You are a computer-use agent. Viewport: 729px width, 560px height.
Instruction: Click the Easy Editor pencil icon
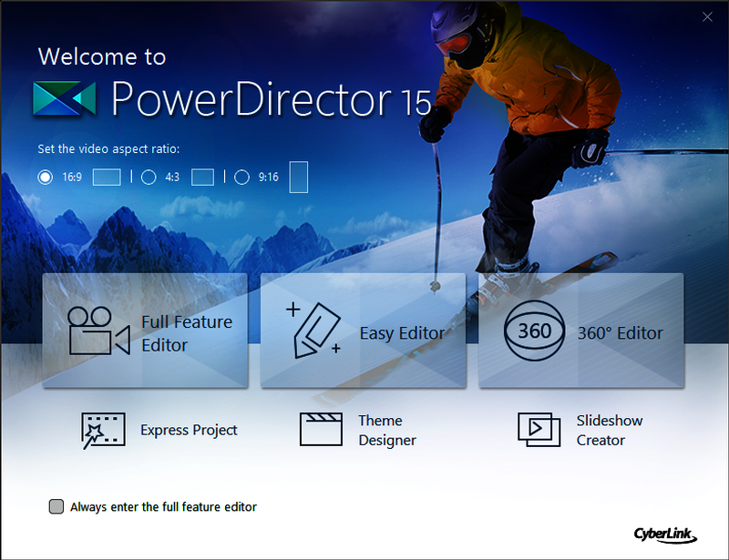[313, 331]
